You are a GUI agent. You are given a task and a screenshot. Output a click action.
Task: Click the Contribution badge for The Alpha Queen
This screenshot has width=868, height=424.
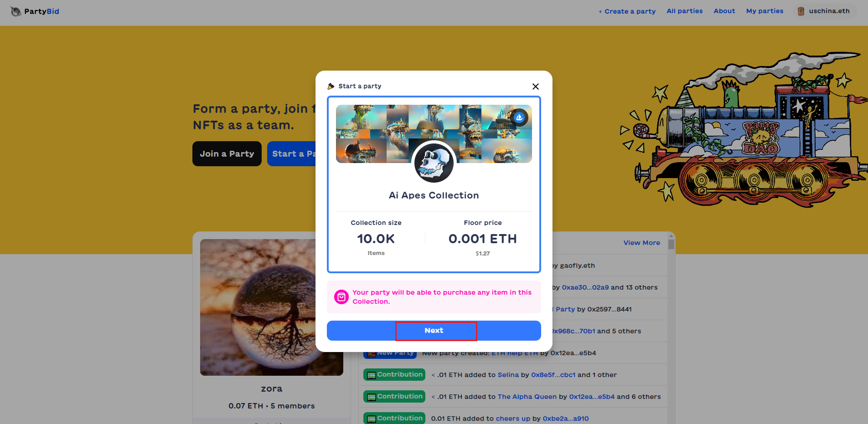[x=394, y=397]
